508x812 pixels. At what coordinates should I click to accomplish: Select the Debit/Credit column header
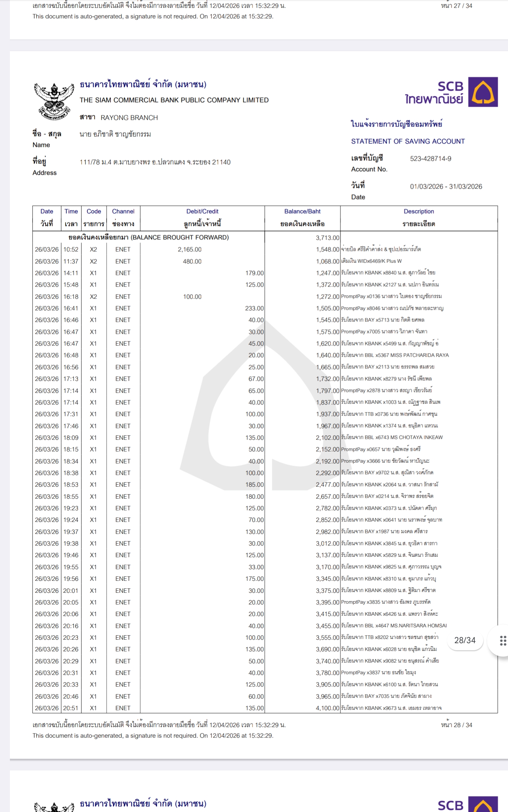coord(202,217)
